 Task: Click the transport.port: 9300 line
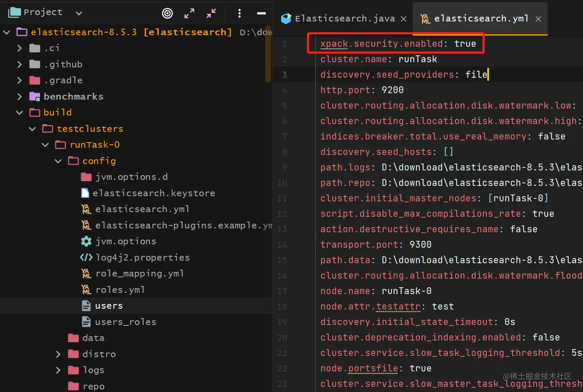pyautogui.click(x=376, y=245)
